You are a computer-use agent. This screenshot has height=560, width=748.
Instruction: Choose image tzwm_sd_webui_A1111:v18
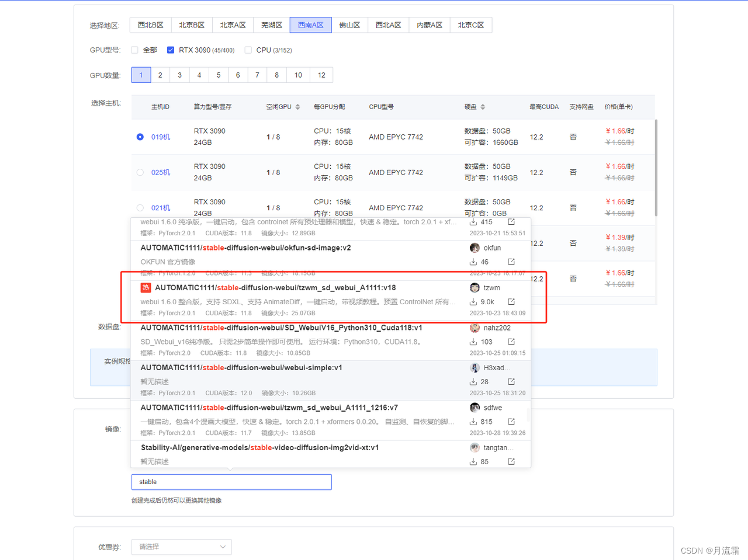click(331, 300)
